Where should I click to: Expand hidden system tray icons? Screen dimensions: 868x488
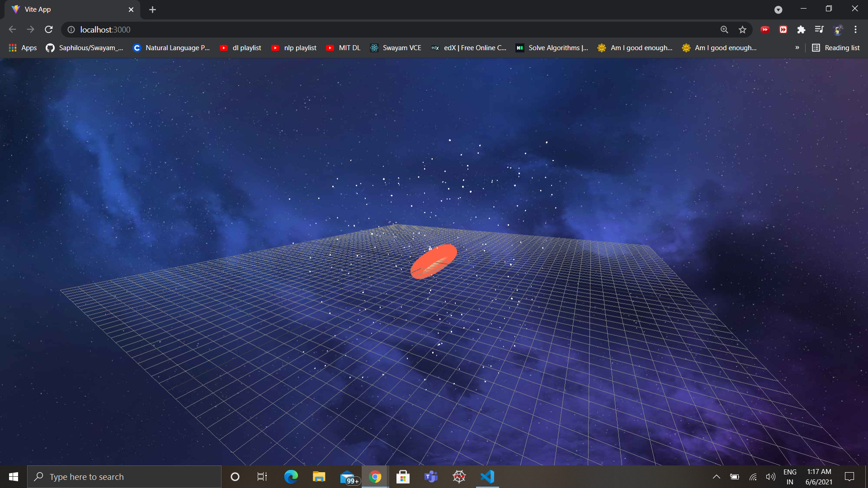pos(717,476)
